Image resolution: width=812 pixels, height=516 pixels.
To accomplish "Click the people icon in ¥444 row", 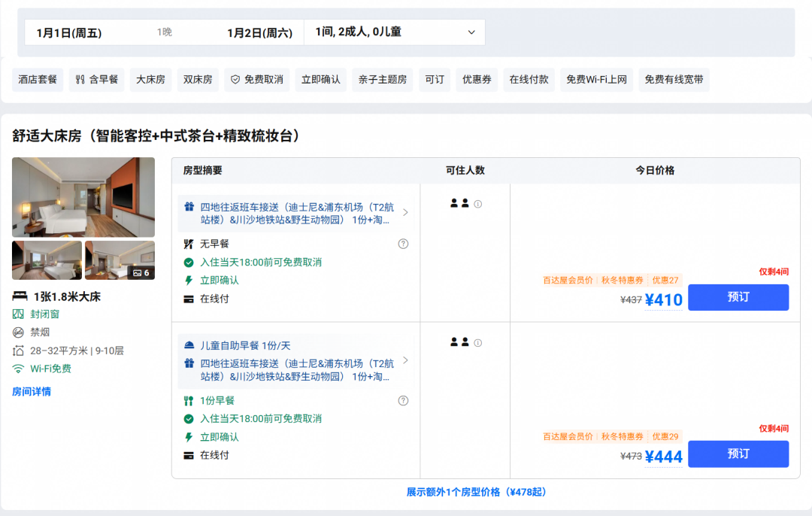I will click(x=459, y=342).
